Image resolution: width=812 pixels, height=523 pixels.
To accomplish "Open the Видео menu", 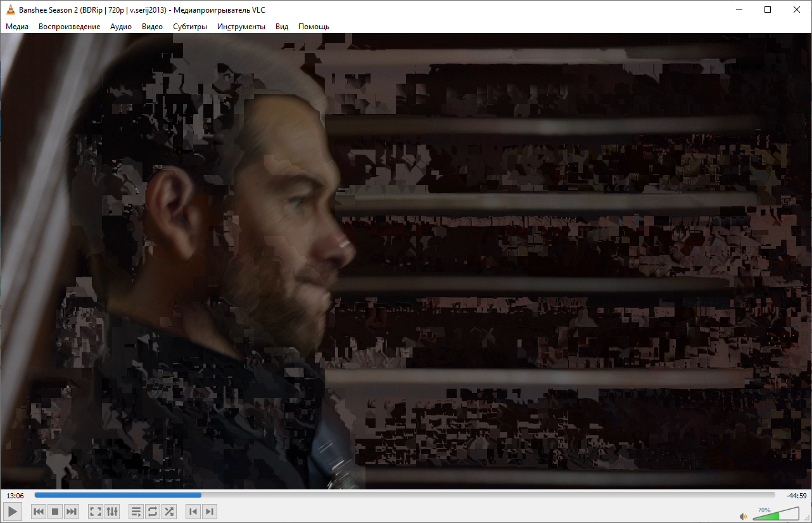I will pos(152,27).
